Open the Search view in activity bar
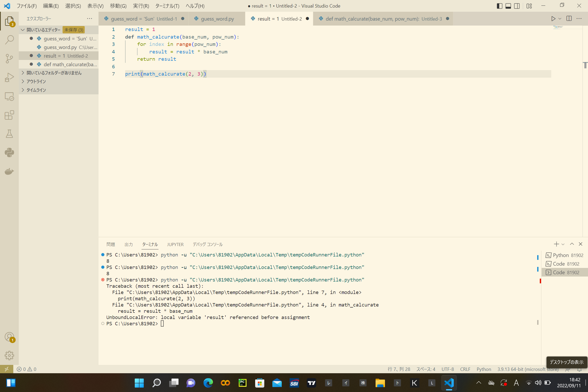Viewport: 588px width, 392px height. pos(9,40)
